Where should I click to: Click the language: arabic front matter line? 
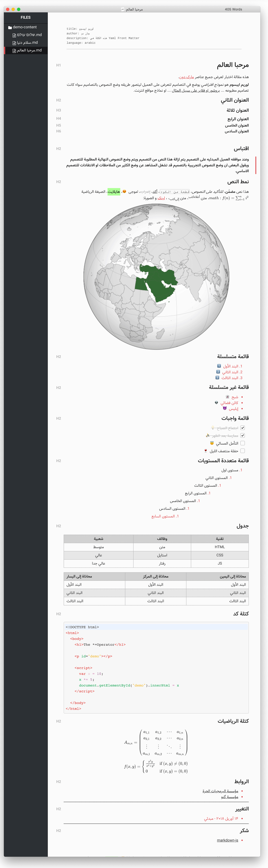(81, 43)
